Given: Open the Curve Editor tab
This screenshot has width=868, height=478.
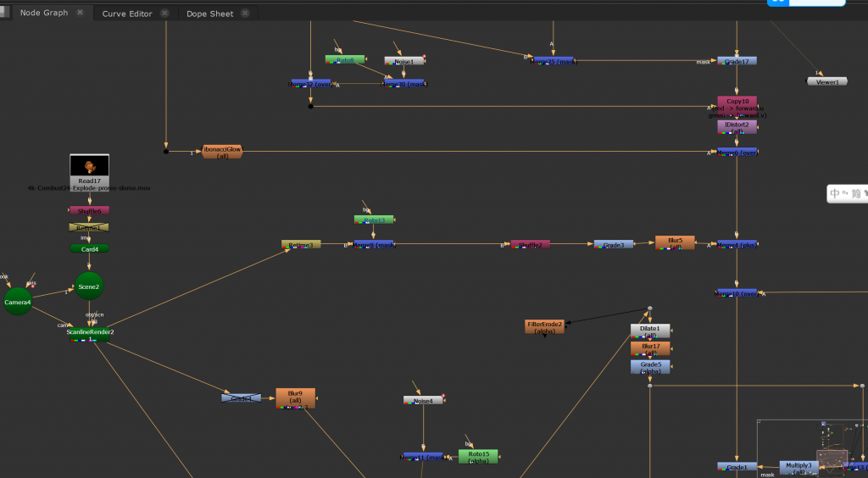Looking at the screenshot, I should point(127,14).
